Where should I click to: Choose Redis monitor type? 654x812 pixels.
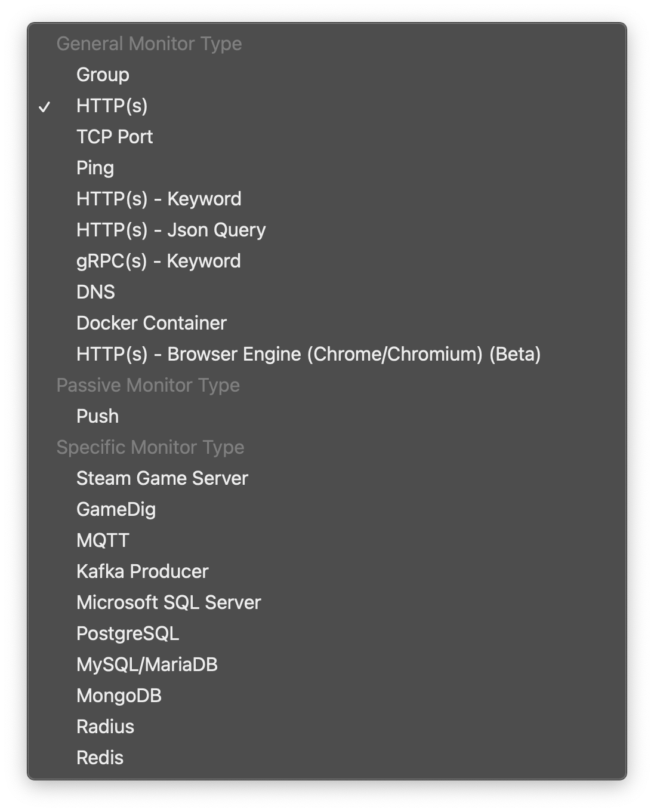click(x=100, y=758)
